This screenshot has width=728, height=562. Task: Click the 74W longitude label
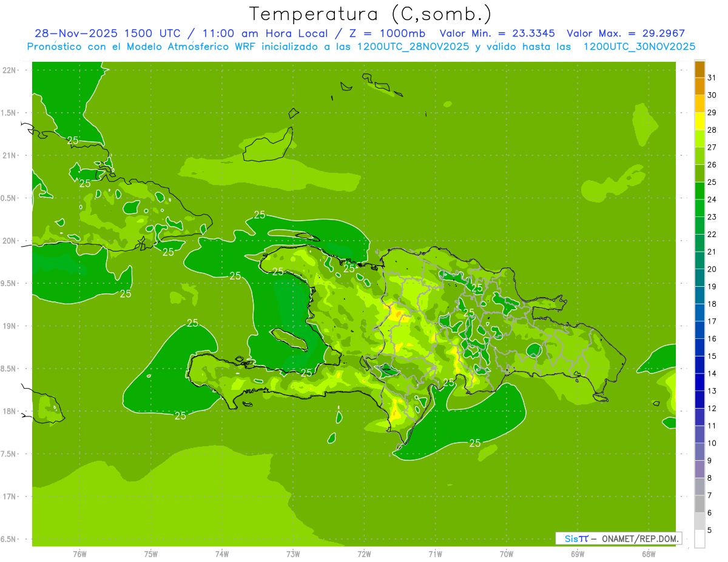(x=221, y=554)
